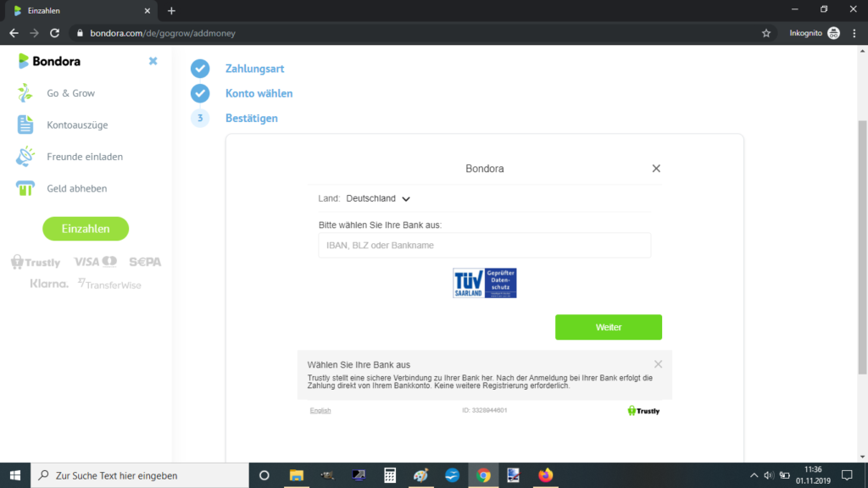The width and height of the screenshot is (868, 488).
Task: Click the completed Zahlungsart step checkmark
Action: pyautogui.click(x=200, y=69)
